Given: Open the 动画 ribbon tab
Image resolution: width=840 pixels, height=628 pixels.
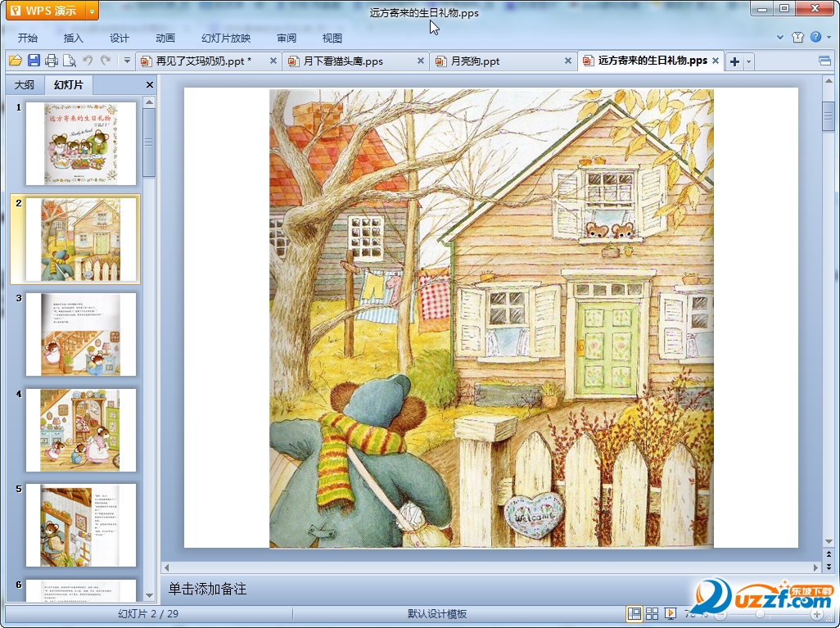Looking at the screenshot, I should coord(165,38).
